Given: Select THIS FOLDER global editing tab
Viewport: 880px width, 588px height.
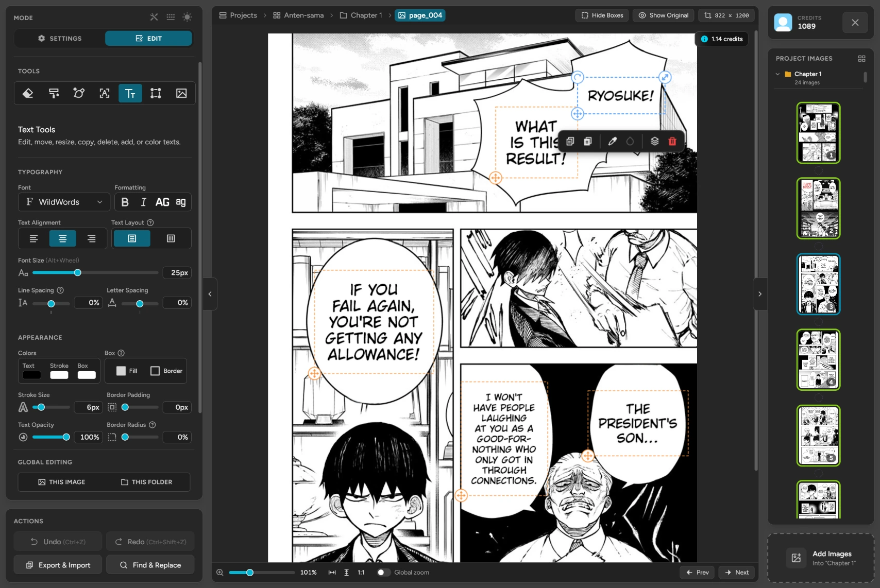Looking at the screenshot, I should coord(147,482).
